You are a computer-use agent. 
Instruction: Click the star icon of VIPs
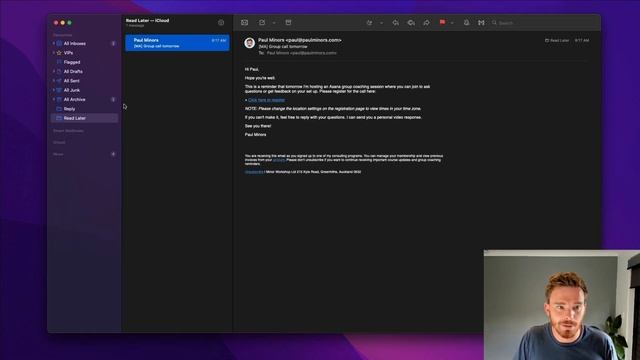[59, 53]
